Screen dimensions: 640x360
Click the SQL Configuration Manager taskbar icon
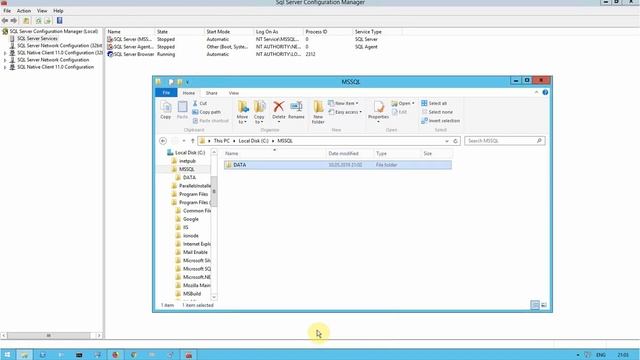(x=188, y=355)
